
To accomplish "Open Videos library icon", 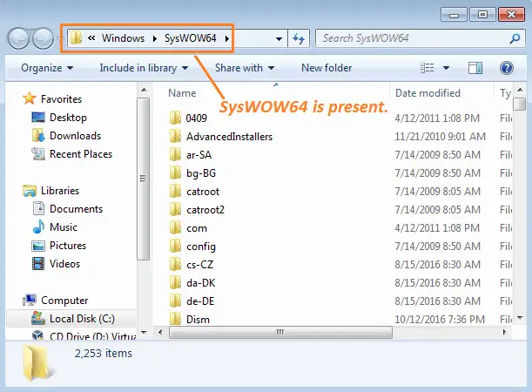I will 38,264.
